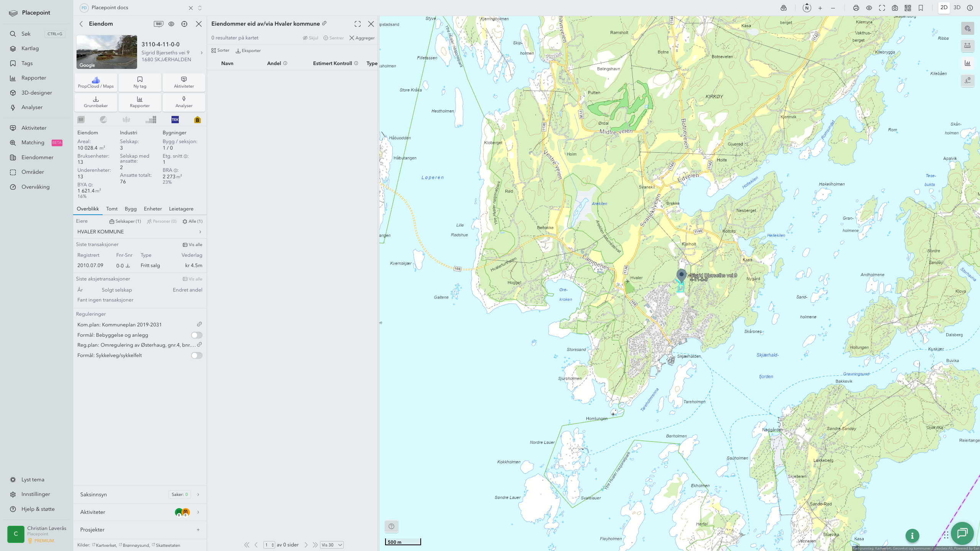Open Vis 30 page size dropdown
Image resolution: width=980 pixels, height=551 pixels.
pos(332,545)
